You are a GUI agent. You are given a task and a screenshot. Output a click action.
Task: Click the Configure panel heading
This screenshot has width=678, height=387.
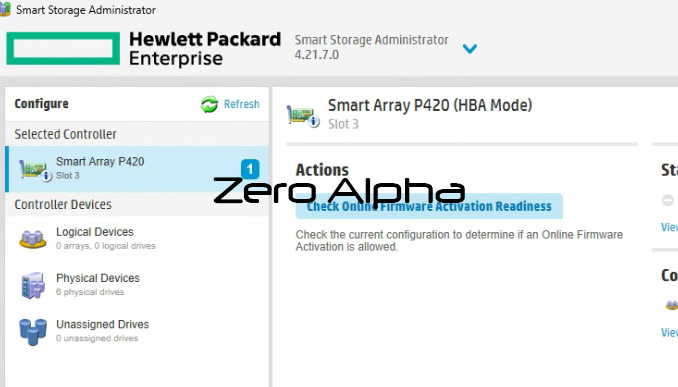[42, 104]
